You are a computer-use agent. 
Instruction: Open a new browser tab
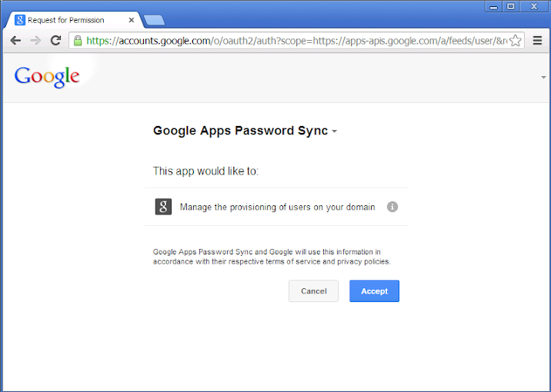tap(154, 20)
